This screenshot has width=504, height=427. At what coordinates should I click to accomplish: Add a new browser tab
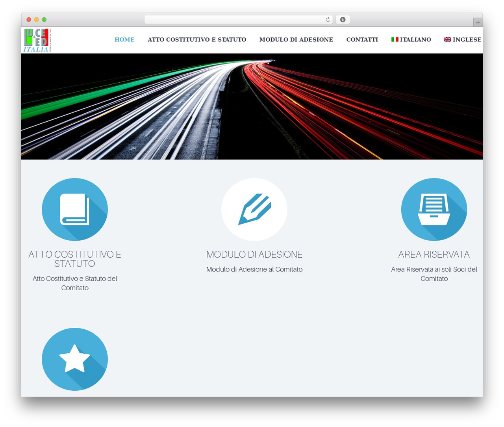478,22
